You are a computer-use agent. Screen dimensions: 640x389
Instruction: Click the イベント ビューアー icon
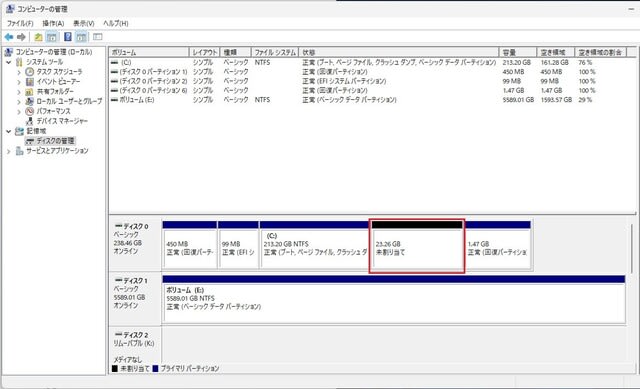[x=29, y=82]
